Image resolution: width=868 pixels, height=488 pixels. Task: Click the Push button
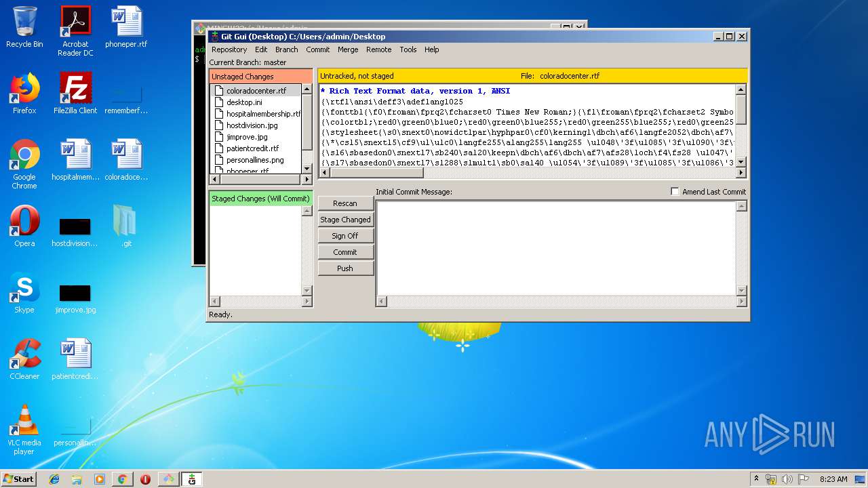point(345,268)
